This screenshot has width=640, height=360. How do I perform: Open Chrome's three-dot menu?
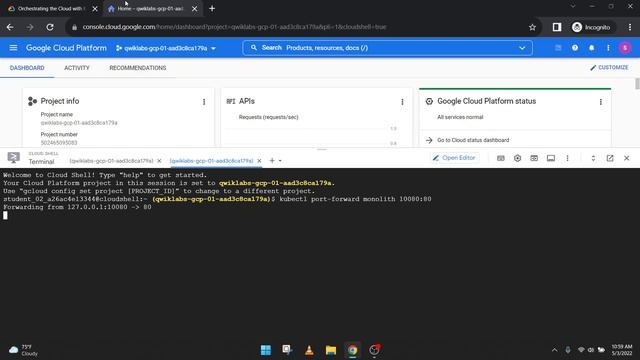(630, 27)
